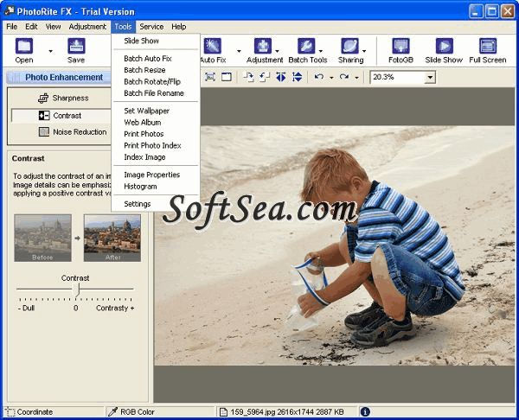This screenshot has height=420, width=519.
Task: Click the Sharpness icon in panel
Action: click(43, 99)
